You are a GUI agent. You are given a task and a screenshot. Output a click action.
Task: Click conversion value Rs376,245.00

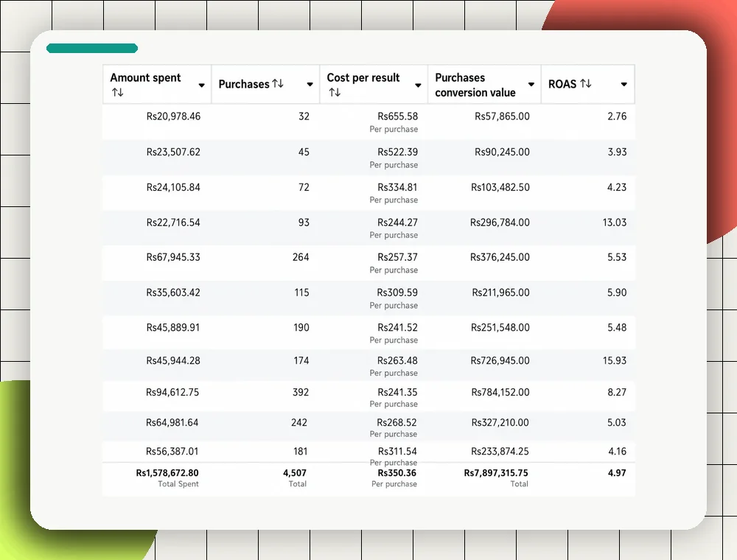click(500, 257)
